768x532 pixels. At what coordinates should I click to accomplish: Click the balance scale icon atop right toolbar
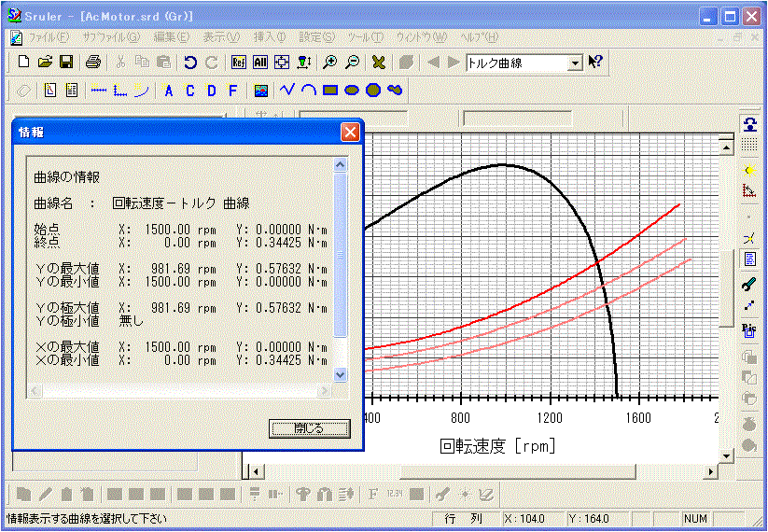(x=749, y=124)
